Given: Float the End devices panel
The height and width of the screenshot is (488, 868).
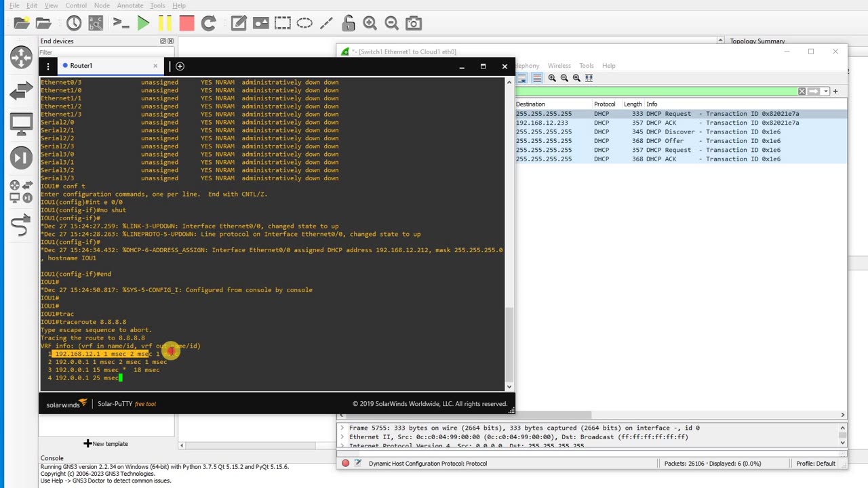Looking at the screenshot, I should 163,41.
